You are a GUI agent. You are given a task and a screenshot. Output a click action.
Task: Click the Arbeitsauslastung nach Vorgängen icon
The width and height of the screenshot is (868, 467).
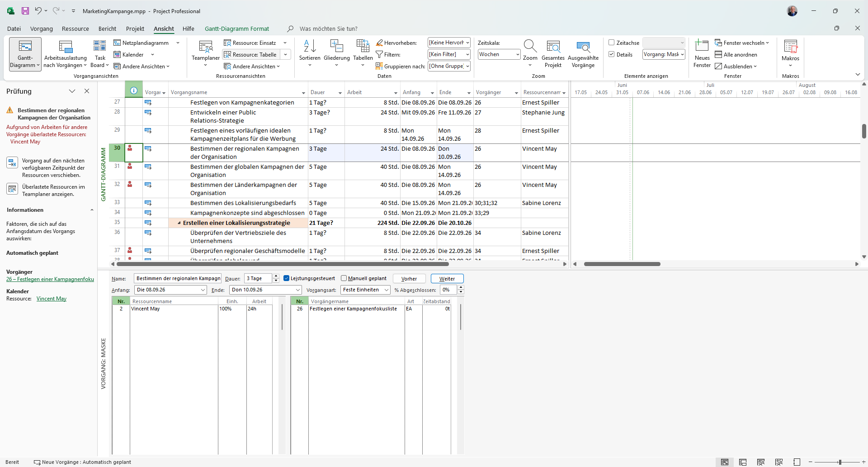66,47
